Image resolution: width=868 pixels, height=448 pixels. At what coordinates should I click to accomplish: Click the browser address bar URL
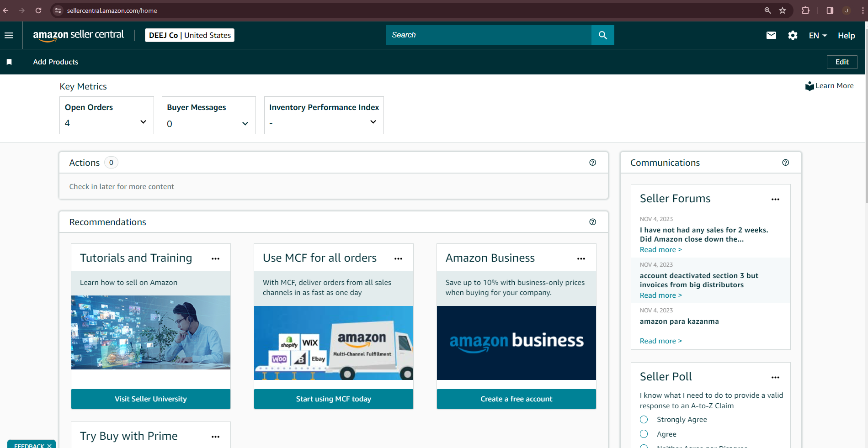pyautogui.click(x=112, y=11)
